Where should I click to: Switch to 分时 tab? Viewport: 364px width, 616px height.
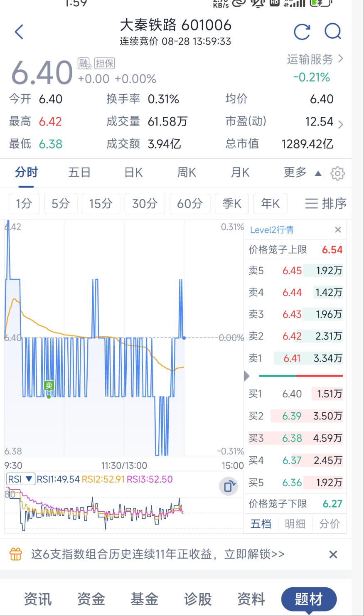click(27, 172)
